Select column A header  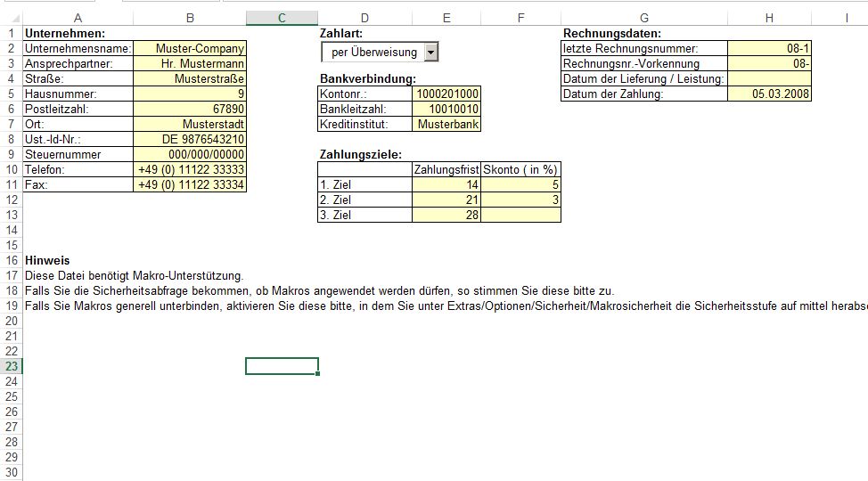coord(78,19)
